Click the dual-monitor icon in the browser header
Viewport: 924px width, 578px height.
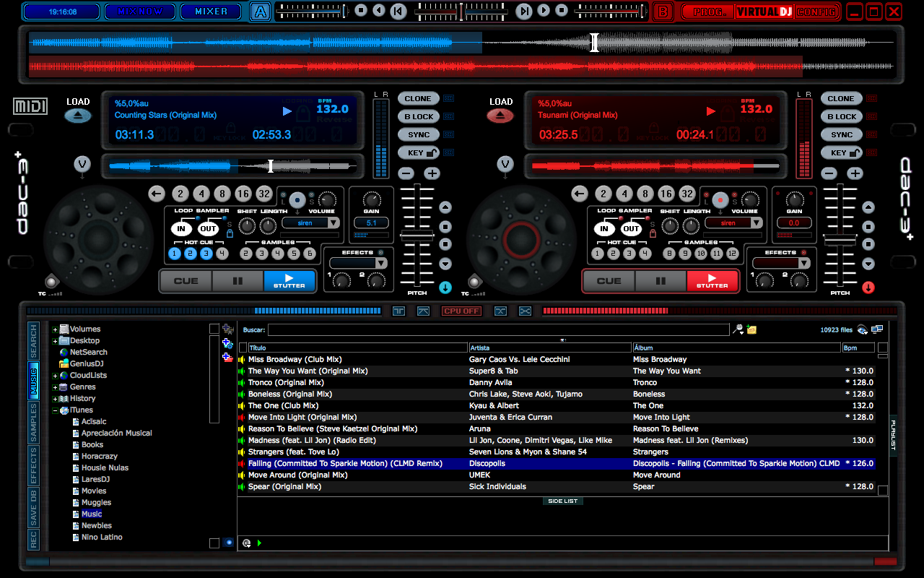(878, 327)
